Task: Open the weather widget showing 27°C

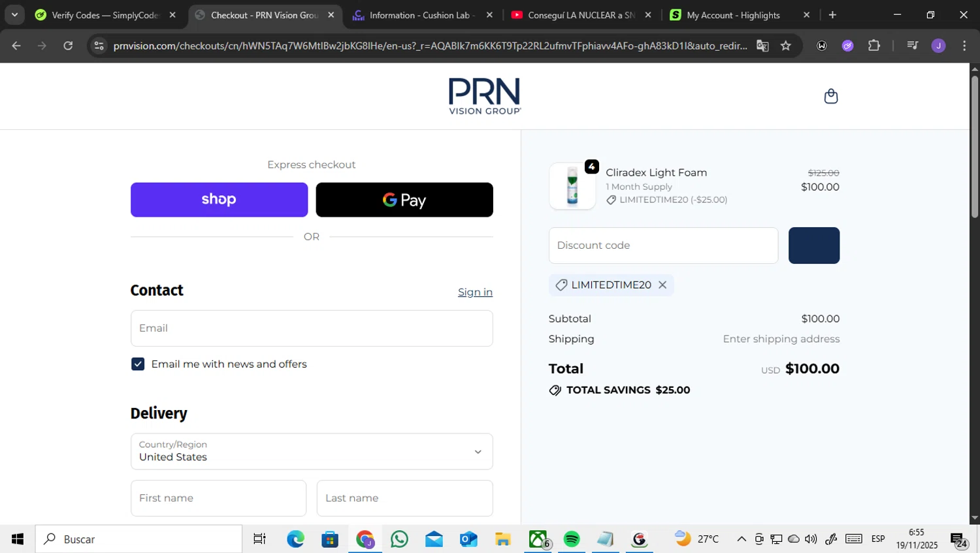Action: point(698,539)
